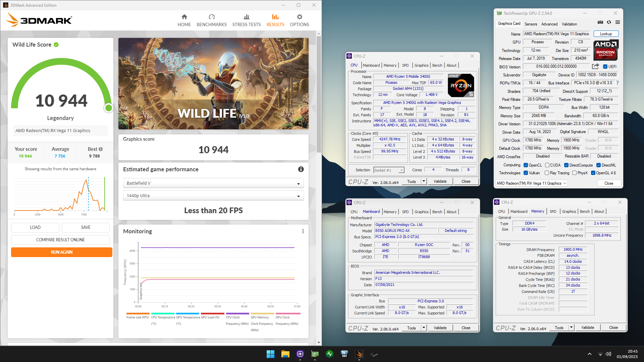Click Close button in GPU-Z window
644x362 pixels.
click(609, 183)
